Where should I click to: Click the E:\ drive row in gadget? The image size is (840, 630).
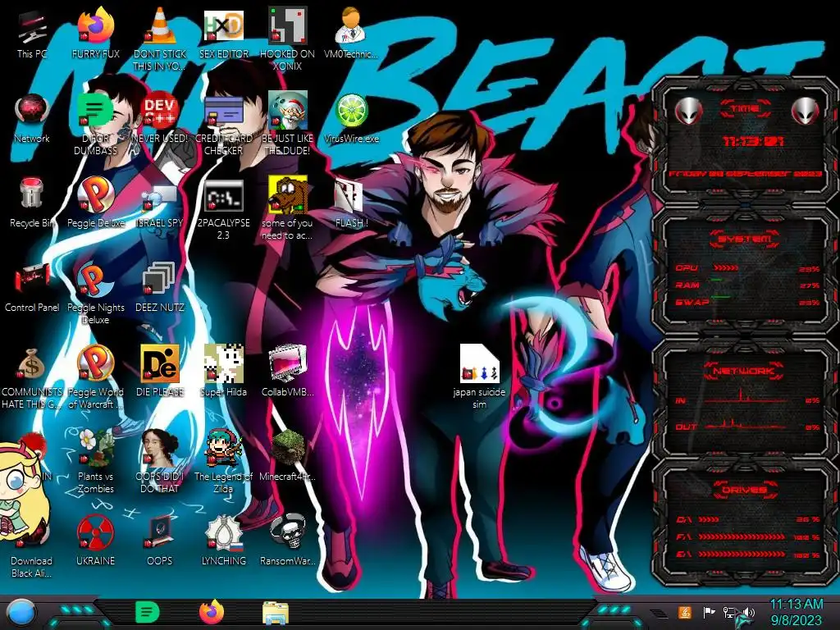(x=748, y=555)
